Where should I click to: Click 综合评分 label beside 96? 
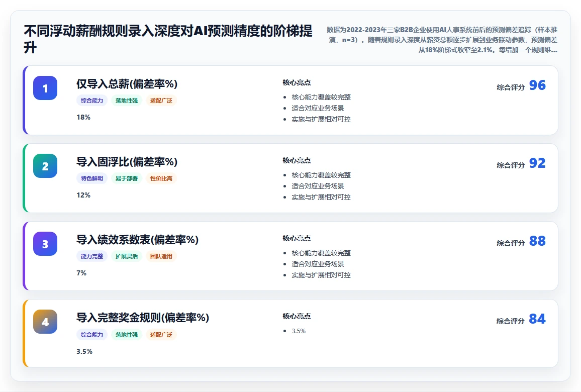tap(511, 87)
